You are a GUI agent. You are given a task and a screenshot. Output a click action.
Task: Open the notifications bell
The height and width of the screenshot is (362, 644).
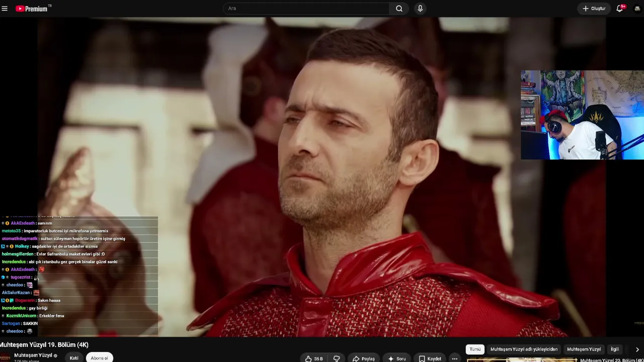pos(620,9)
